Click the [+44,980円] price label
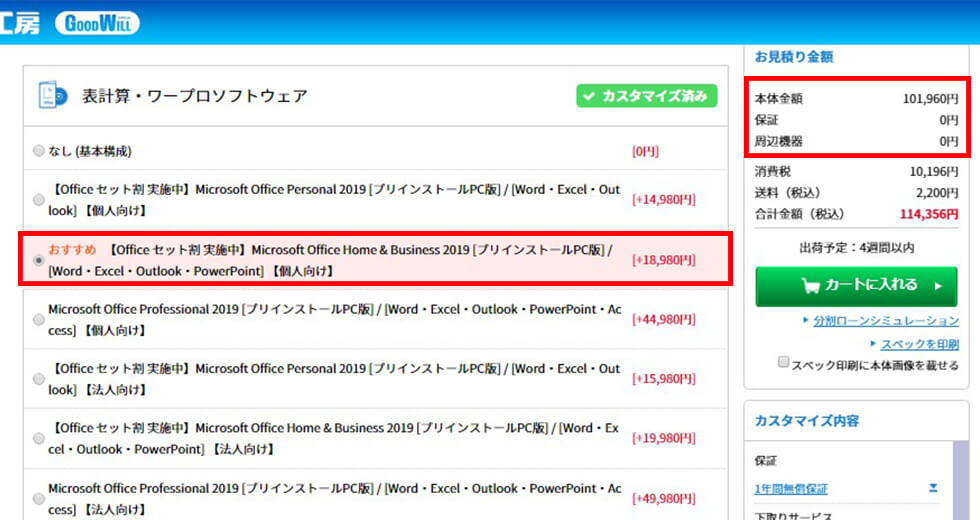Image resolution: width=980 pixels, height=520 pixels. [664, 319]
